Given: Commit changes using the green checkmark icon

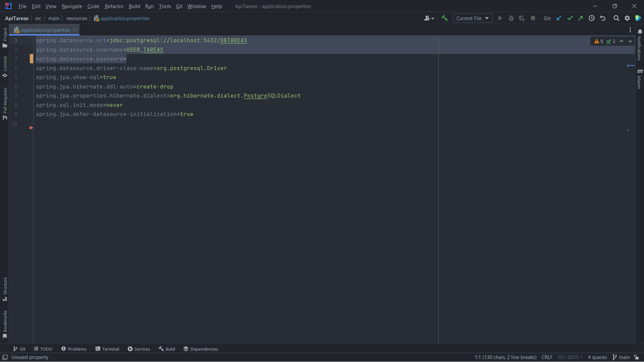Looking at the screenshot, I should (x=570, y=18).
